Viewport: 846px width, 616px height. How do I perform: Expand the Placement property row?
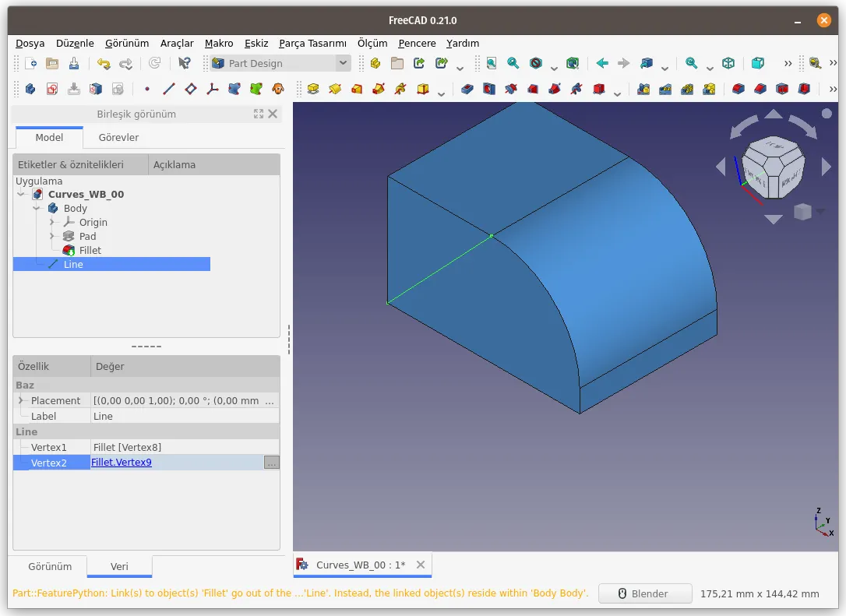[21, 400]
